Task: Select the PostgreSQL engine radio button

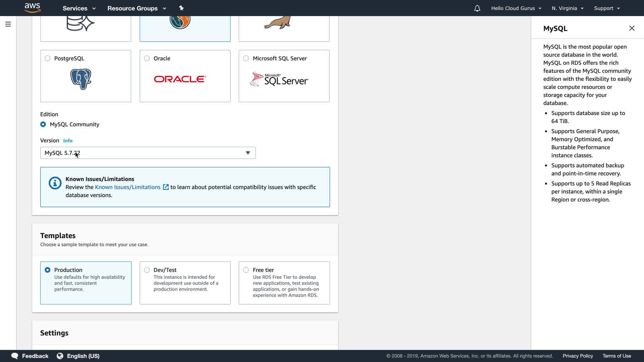Action: click(48, 58)
